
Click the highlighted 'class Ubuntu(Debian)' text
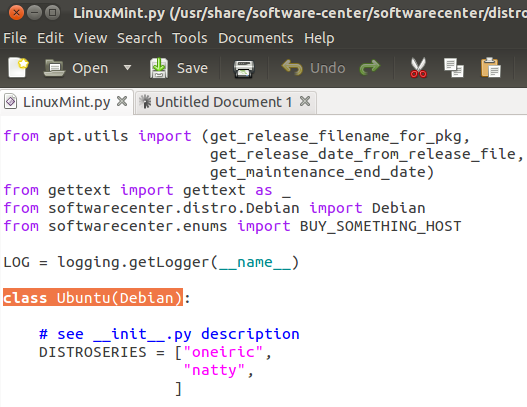[x=93, y=297]
